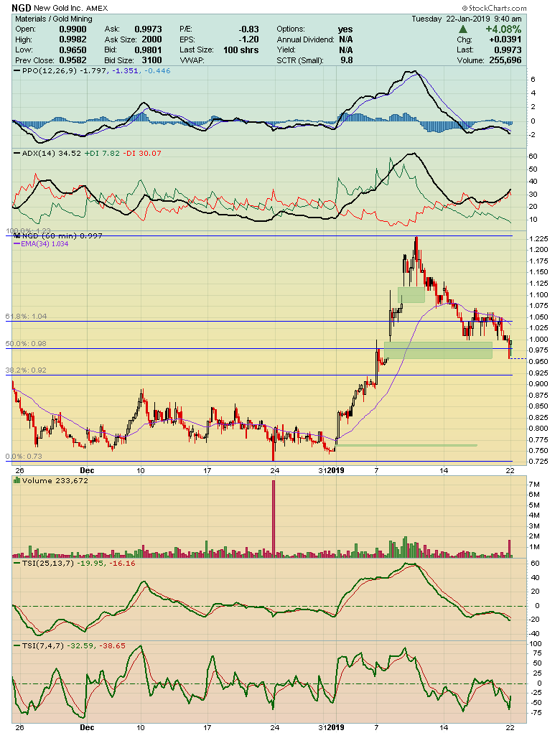Select the Materials / Gold Mining sector label
560x733 pixels.
tap(53, 19)
